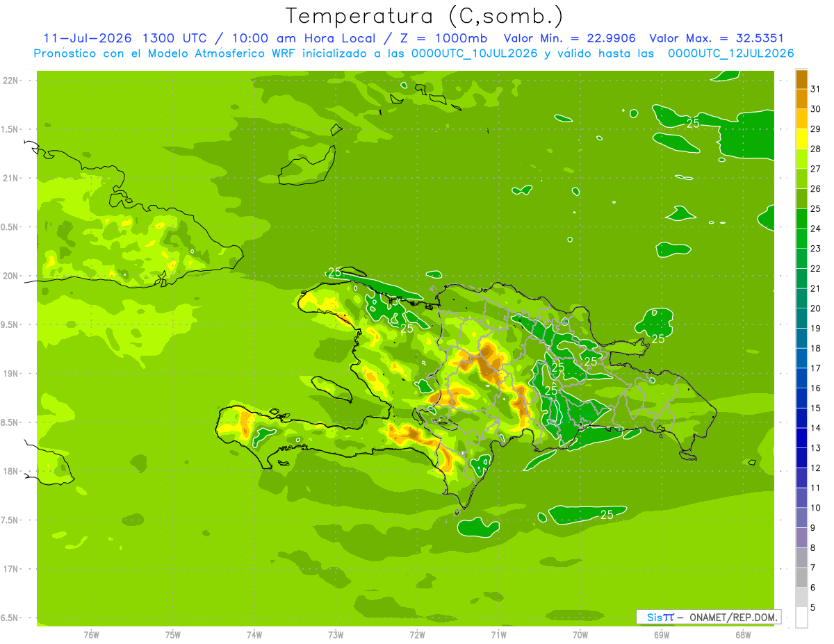Click the legend value "23"
The width and height of the screenshot is (834, 644).
click(815, 249)
